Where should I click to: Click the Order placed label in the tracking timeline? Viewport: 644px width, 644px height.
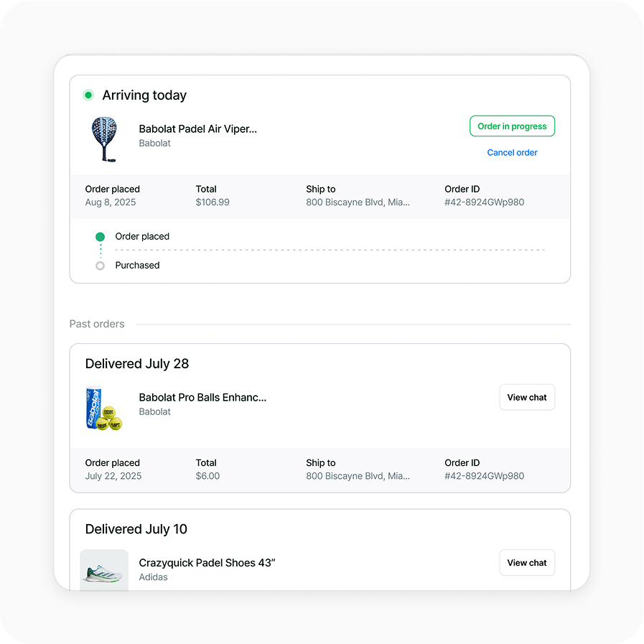(x=142, y=237)
